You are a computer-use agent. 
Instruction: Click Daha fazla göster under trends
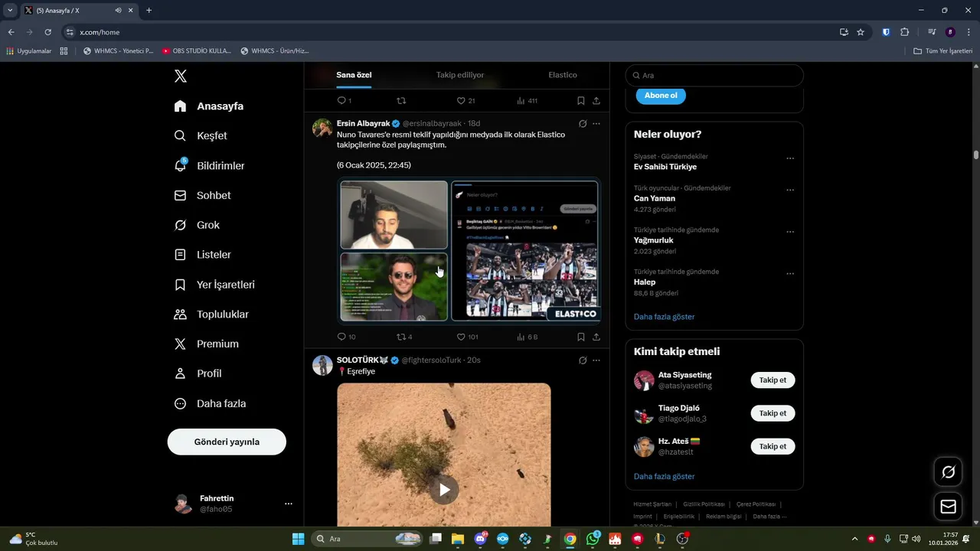tap(664, 317)
